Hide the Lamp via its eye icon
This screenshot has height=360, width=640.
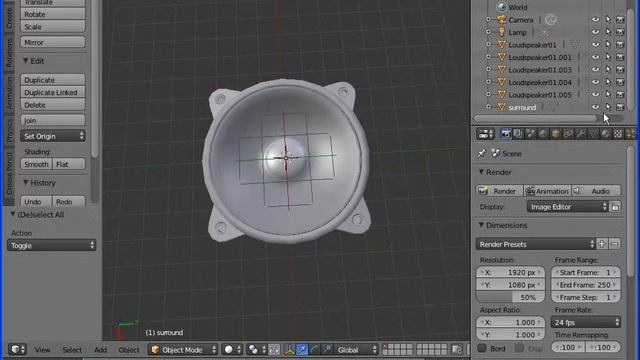coord(596,32)
